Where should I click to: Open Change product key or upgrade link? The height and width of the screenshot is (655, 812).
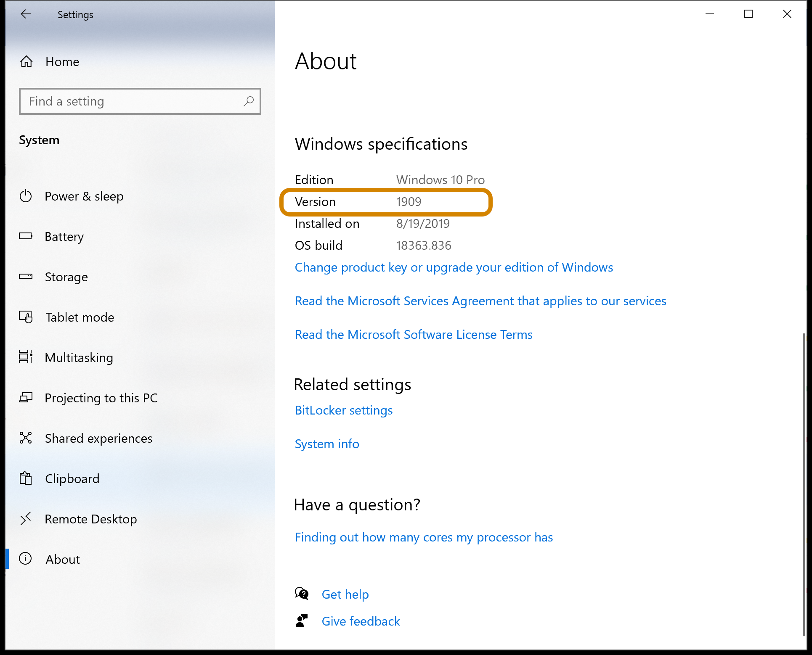(x=454, y=267)
